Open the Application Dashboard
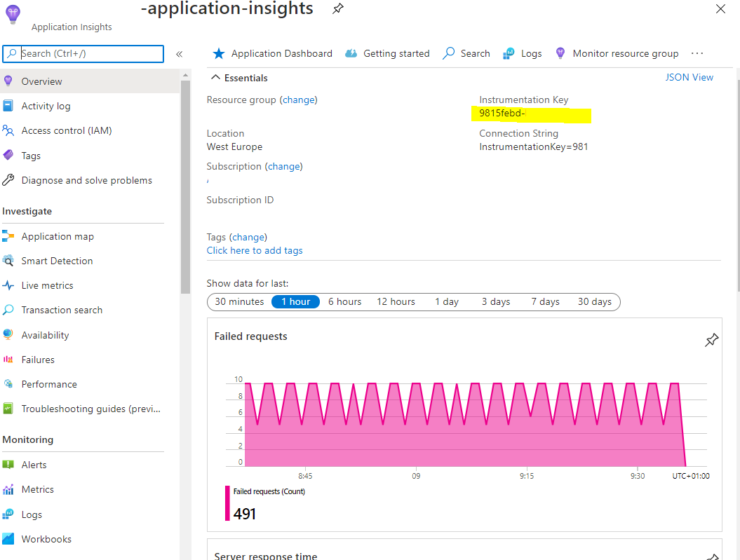Viewport: 740px width, 560px height. (x=272, y=53)
